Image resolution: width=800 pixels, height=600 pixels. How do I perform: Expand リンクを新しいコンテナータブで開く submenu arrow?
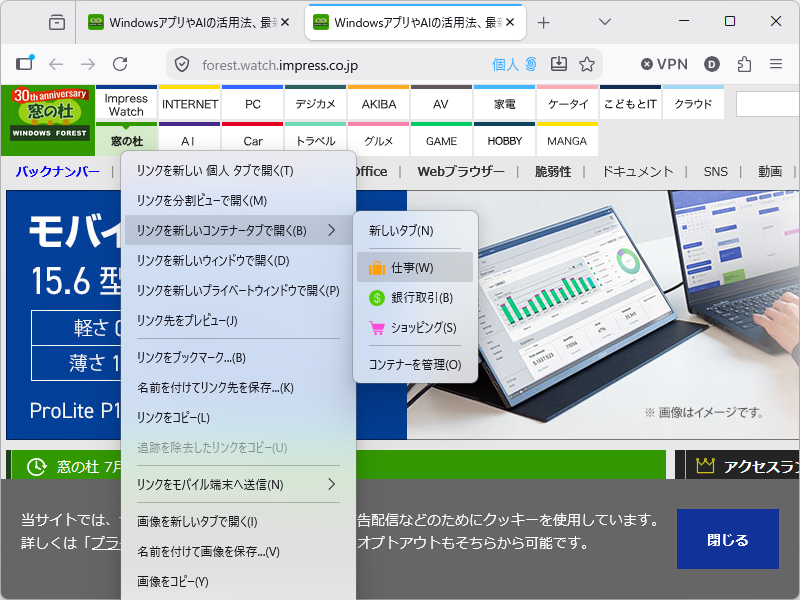click(332, 230)
